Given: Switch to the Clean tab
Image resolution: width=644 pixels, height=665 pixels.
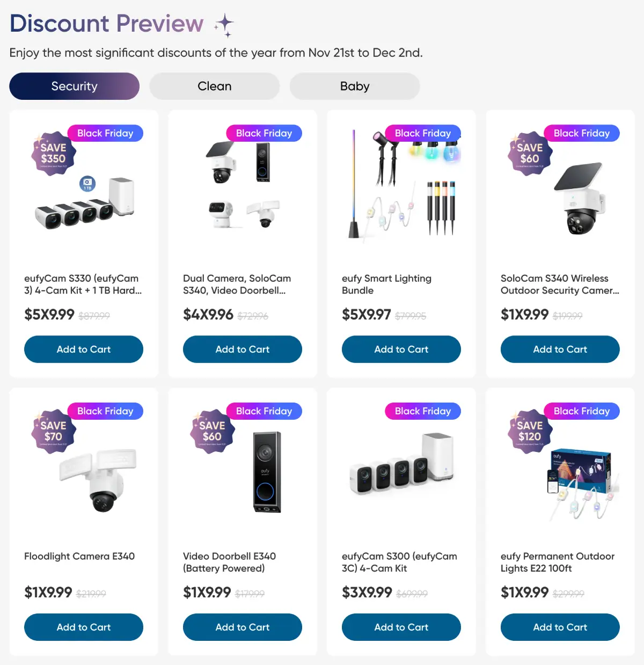Looking at the screenshot, I should pos(215,86).
